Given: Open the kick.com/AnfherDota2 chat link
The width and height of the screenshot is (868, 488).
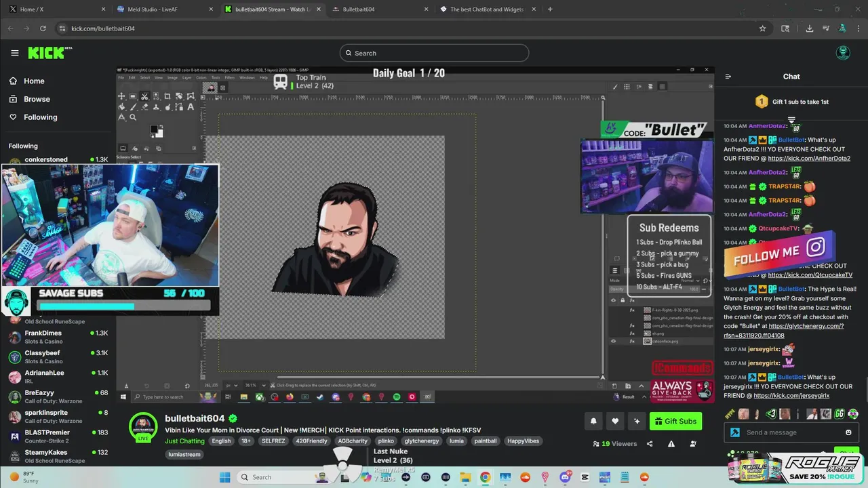Looking at the screenshot, I should point(809,159).
